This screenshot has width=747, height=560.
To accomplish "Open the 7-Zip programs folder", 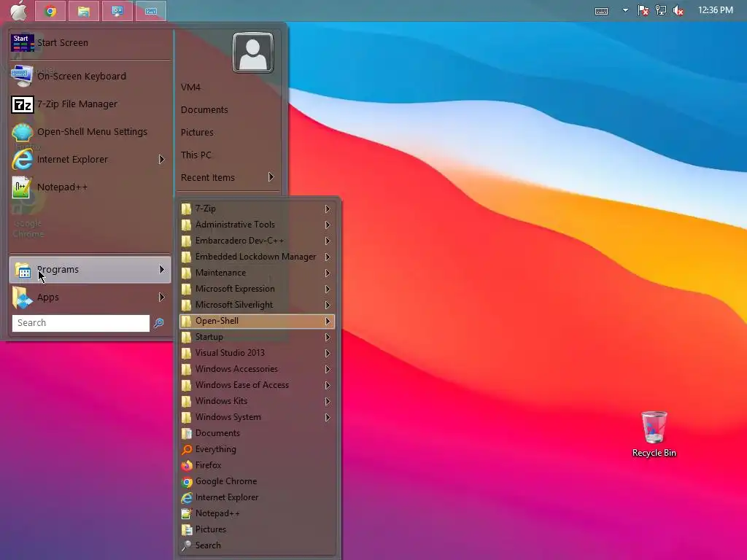I will tap(258, 209).
